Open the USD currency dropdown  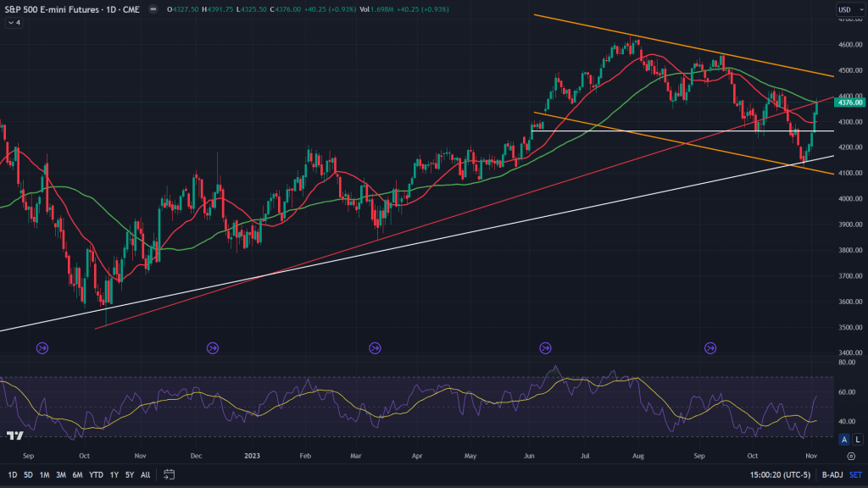[x=846, y=10]
